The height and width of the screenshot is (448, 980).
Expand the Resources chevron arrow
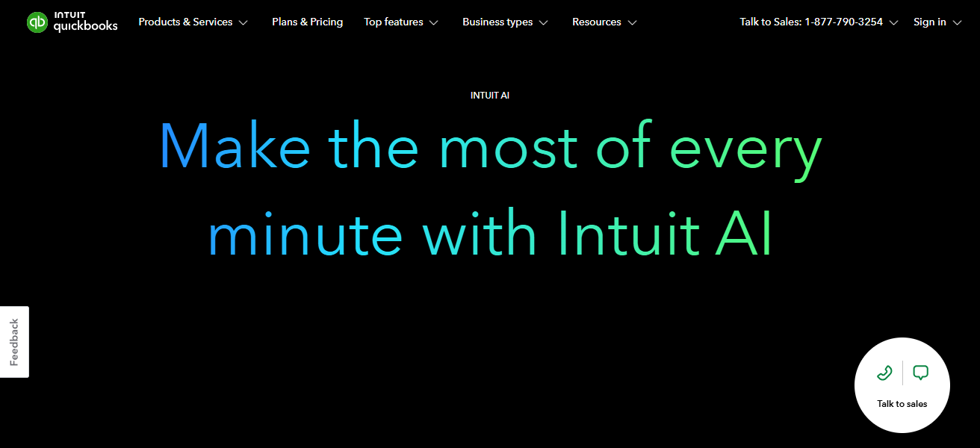click(x=632, y=23)
